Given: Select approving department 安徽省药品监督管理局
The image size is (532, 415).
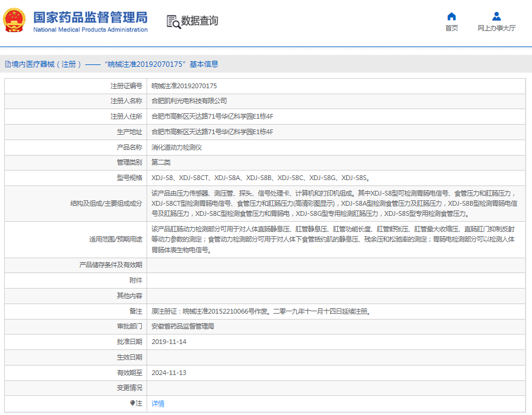Looking at the screenshot, I should 182,326.
